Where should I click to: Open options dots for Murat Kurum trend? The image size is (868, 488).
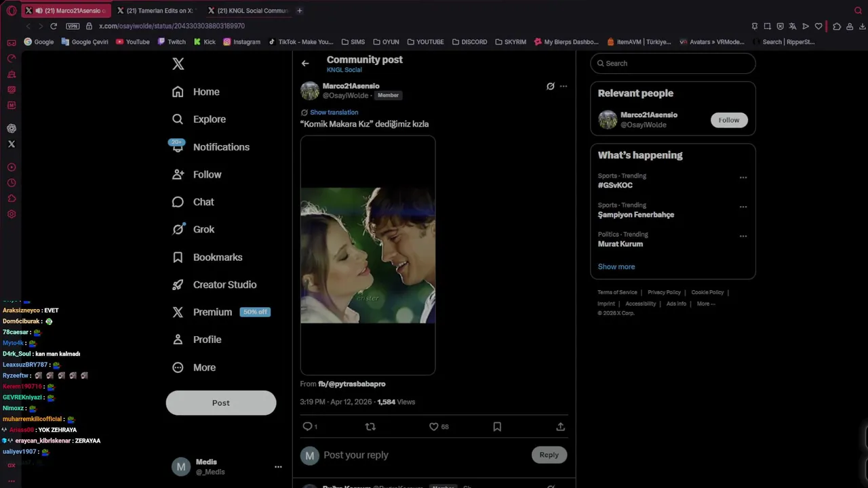pos(743,237)
